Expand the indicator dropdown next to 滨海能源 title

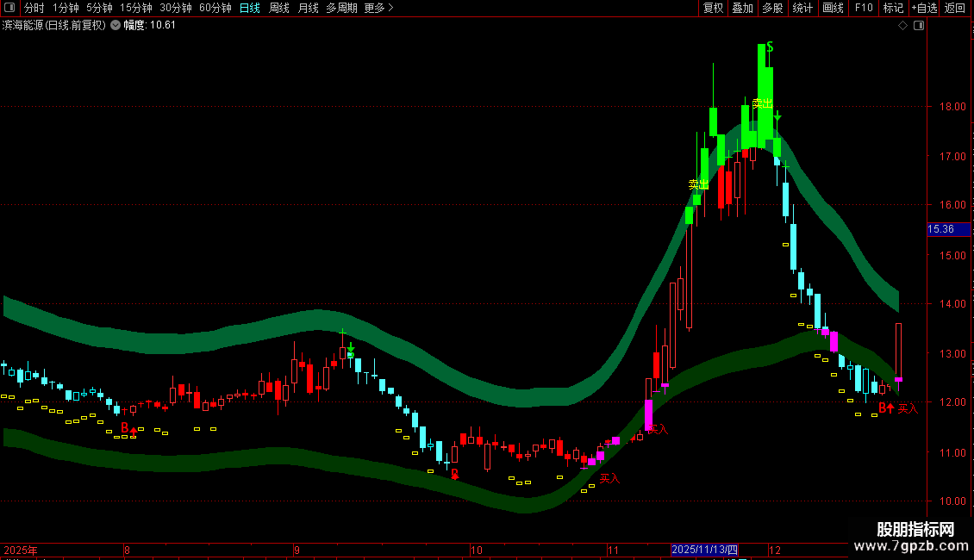click(116, 25)
